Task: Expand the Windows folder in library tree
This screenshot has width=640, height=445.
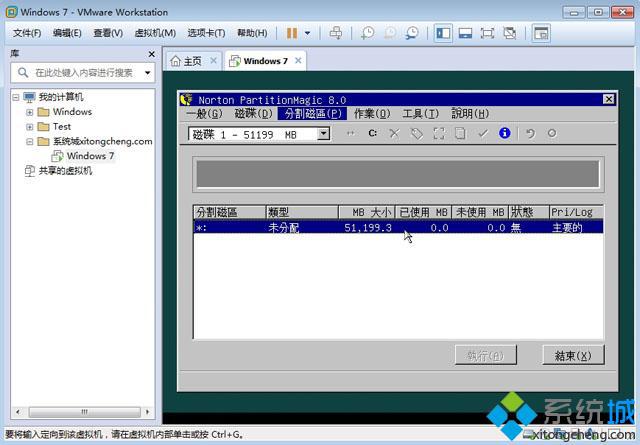Action: (x=29, y=112)
